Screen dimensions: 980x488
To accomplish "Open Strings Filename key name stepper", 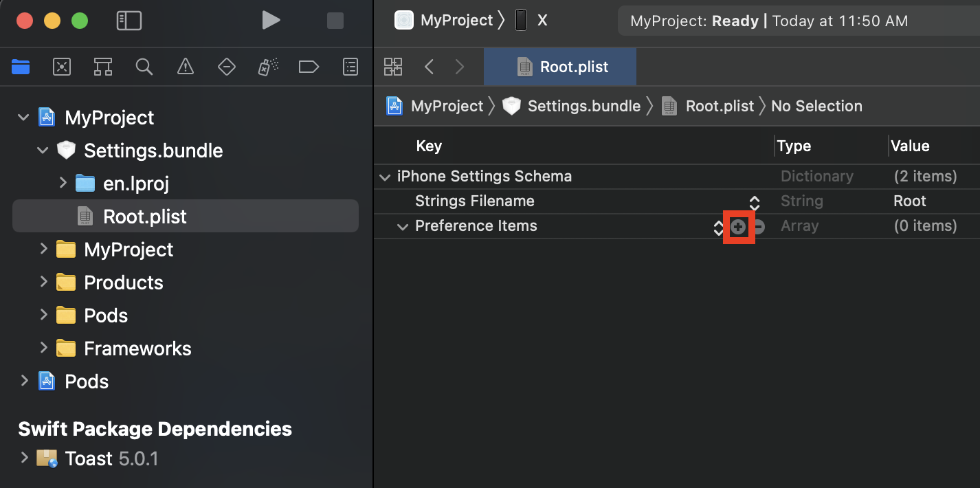I will point(755,203).
